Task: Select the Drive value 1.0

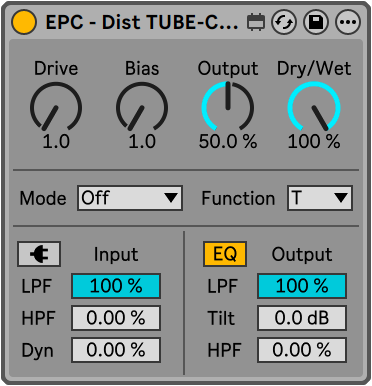Action: (56, 141)
